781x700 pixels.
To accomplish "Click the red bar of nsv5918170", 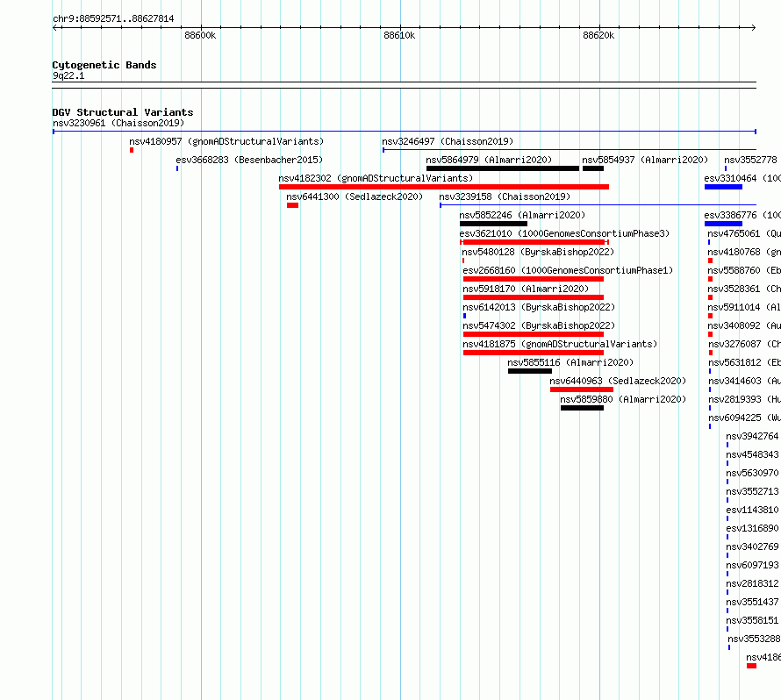I will 534,297.
